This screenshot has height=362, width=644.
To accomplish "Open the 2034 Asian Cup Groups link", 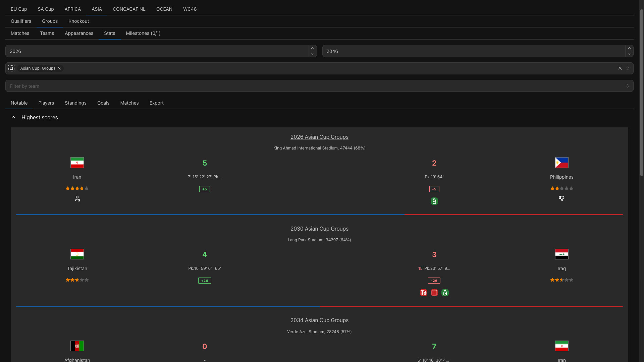I will pos(319,320).
